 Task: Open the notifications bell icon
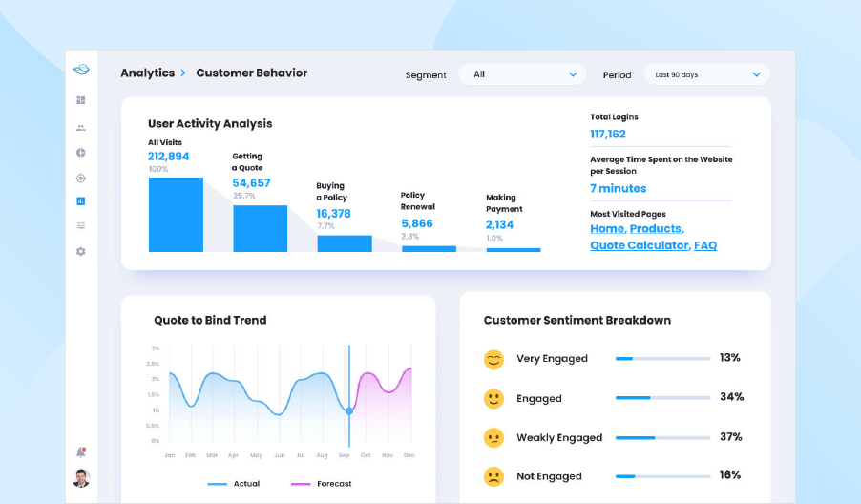(x=81, y=452)
